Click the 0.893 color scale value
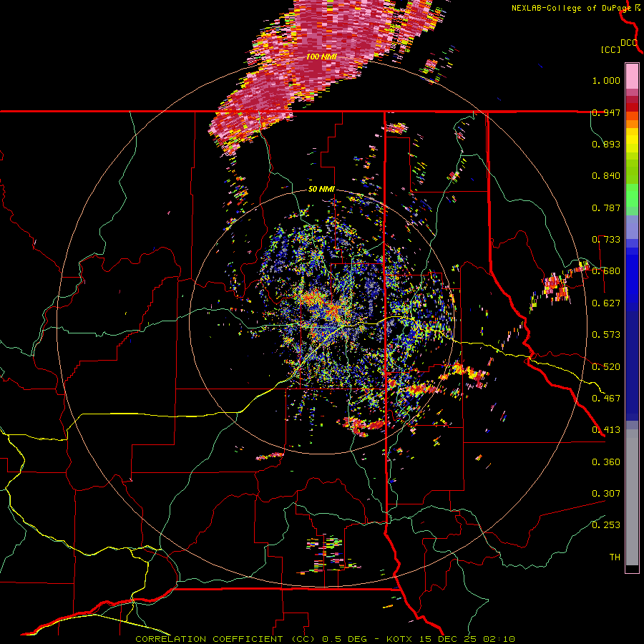This screenshot has width=644, height=644. (x=606, y=144)
